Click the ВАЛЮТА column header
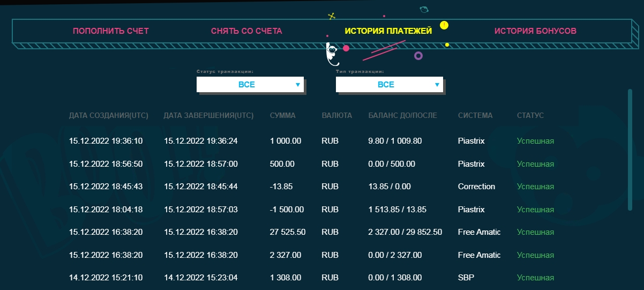This screenshot has width=644, height=290. point(337,115)
